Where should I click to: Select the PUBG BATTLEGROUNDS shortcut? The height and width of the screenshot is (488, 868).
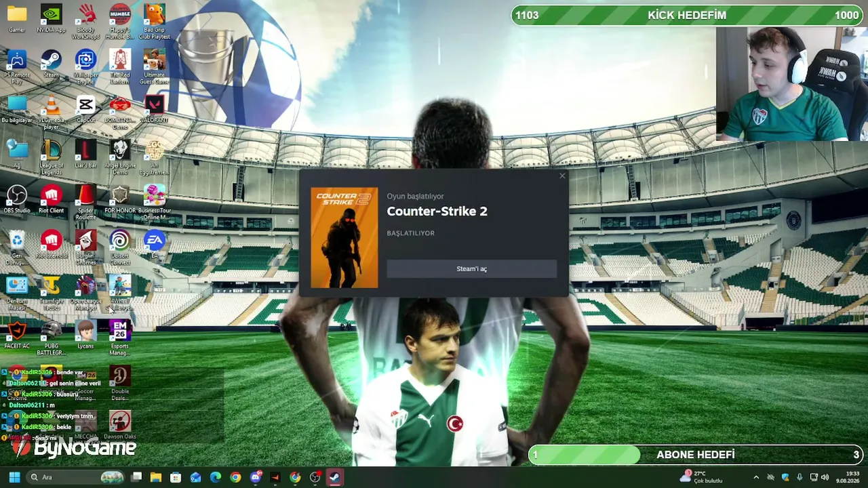pyautogui.click(x=51, y=339)
